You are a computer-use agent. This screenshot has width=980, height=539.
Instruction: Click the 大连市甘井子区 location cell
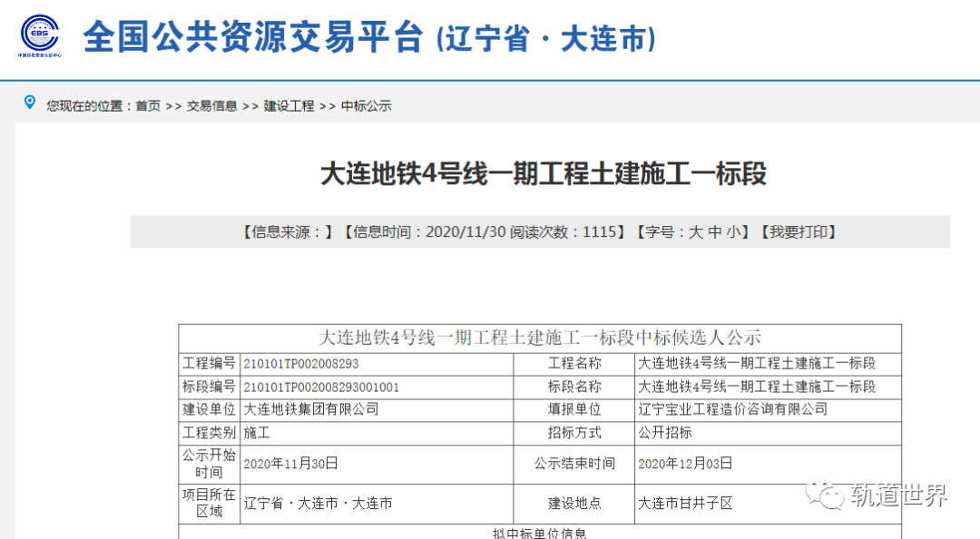click(x=768, y=504)
